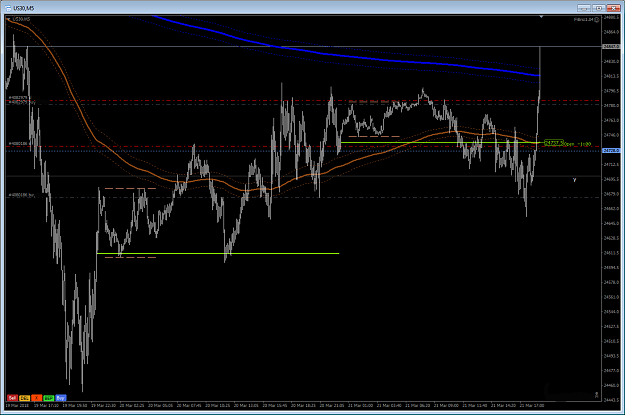Image resolution: width=625 pixels, height=415 pixels.
Task: Click the yellow button beside Sell
Action: tap(25, 398)
